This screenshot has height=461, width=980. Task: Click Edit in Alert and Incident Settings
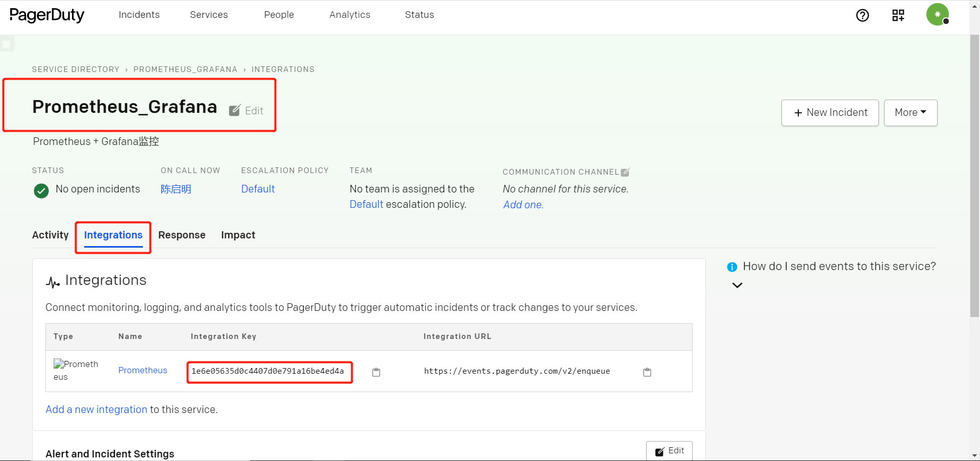[x=669, y=451]
